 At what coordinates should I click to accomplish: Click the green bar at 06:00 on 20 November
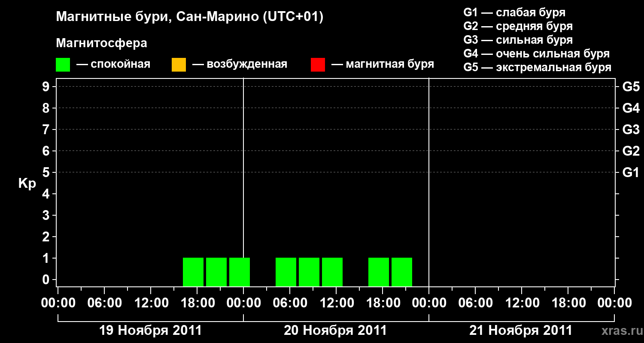[286, 272]
